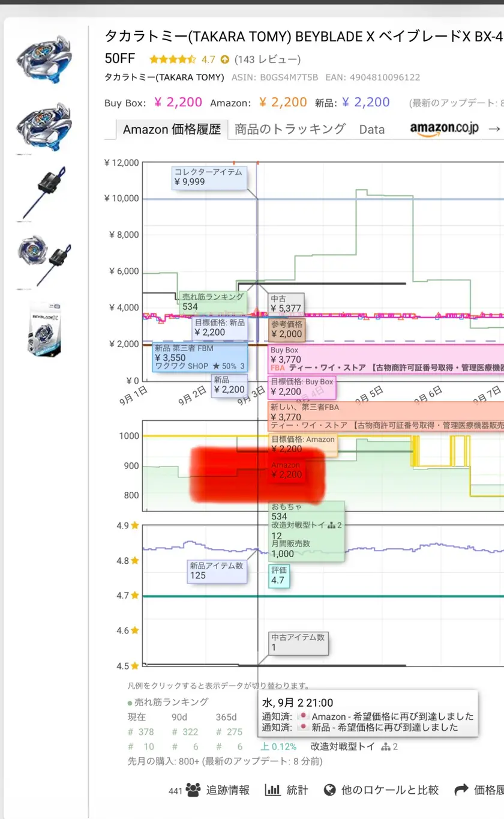Click the 新品 第三者 FBM ¥ 3,550 label
The image size is (504, 819).
(x=200, y=357)
